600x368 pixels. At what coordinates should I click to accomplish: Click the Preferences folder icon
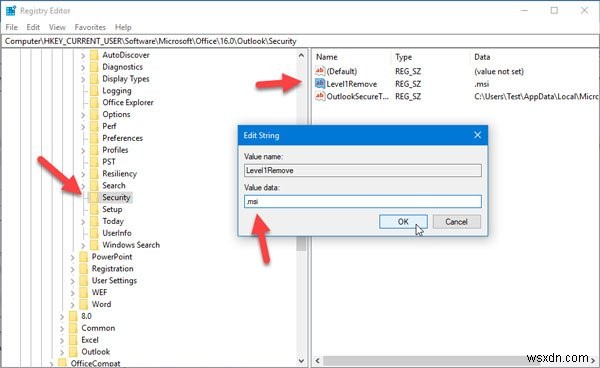(x=94, y=138)
